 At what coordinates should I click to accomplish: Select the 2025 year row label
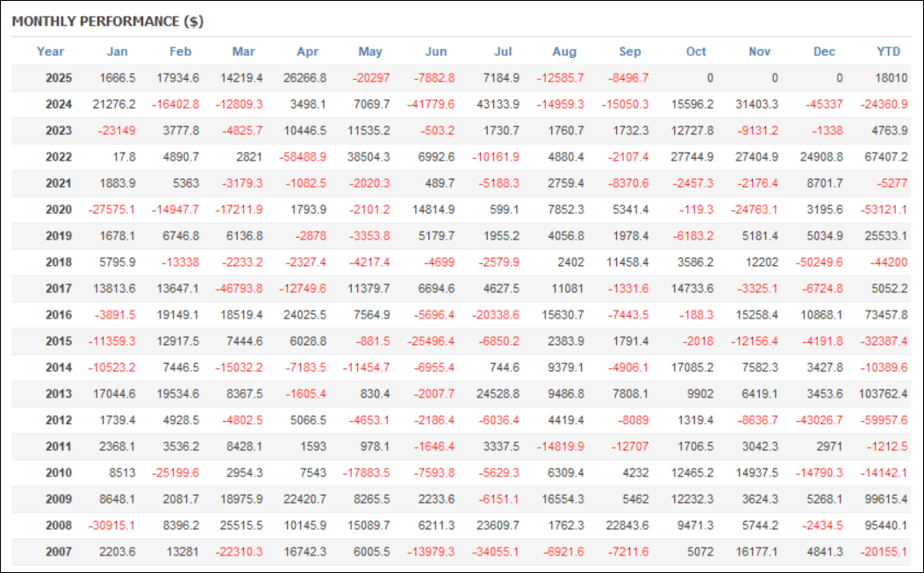[60, 78]
